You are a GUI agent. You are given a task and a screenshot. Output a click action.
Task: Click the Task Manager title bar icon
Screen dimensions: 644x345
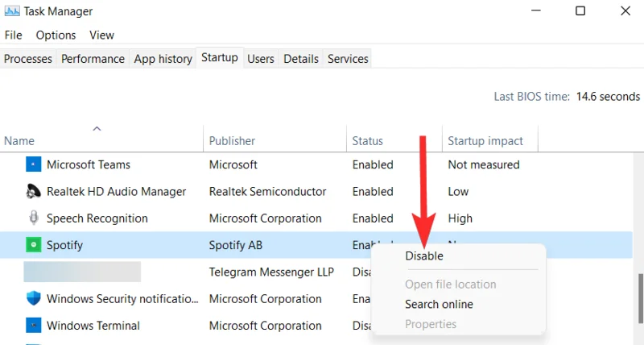click(x=12, y=11)
